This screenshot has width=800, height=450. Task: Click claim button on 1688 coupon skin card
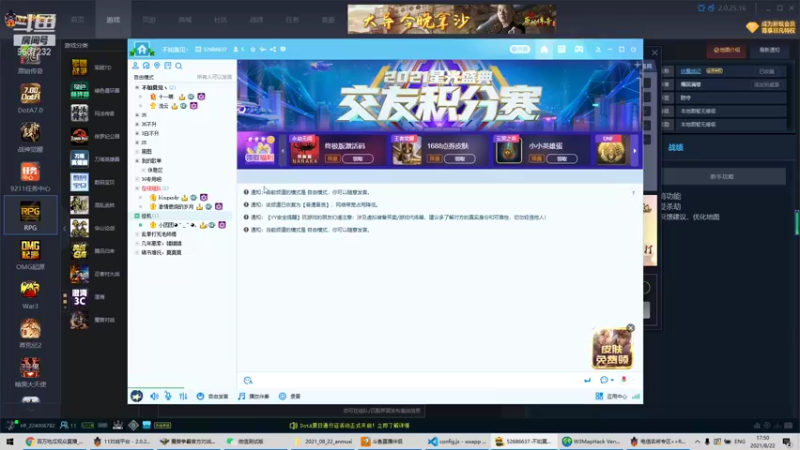460,159
